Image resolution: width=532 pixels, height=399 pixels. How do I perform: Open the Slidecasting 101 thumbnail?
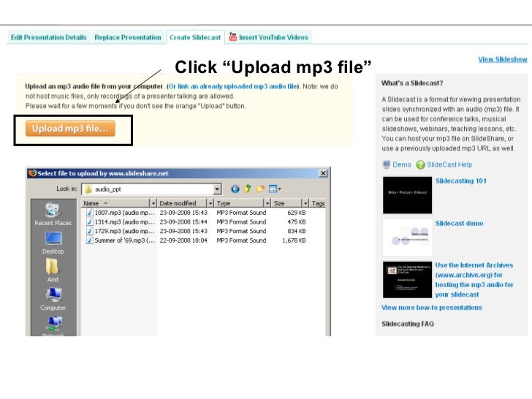pos(407,195)
